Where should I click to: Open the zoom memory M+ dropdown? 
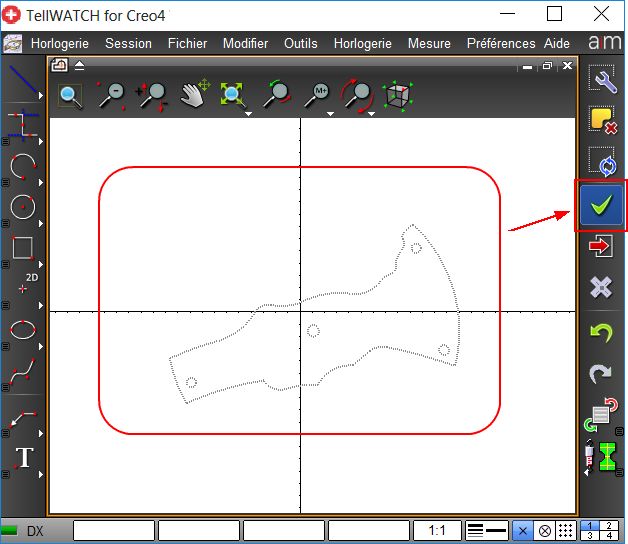point(330,113)
